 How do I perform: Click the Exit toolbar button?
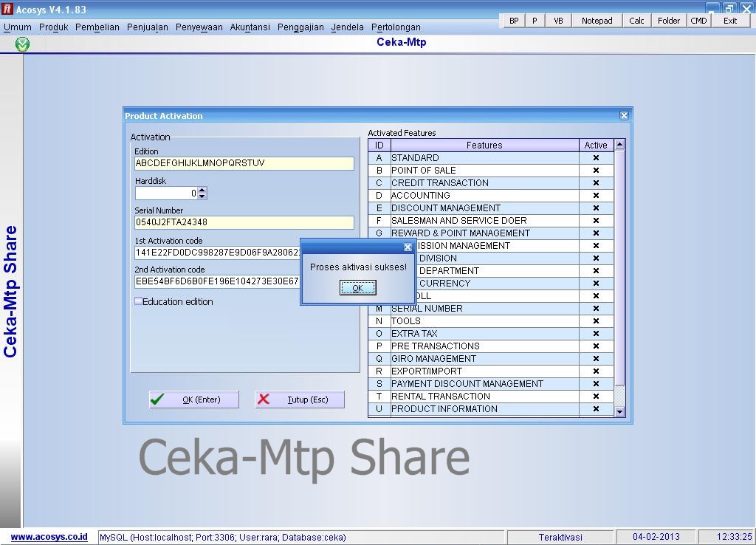click(x=730, y=21)
